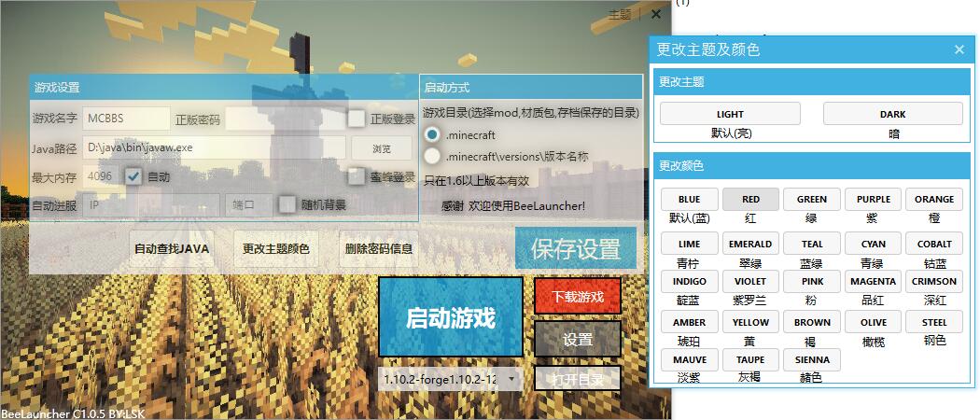
Task: Click the 保存设置 save button
Action: (576, 248)
